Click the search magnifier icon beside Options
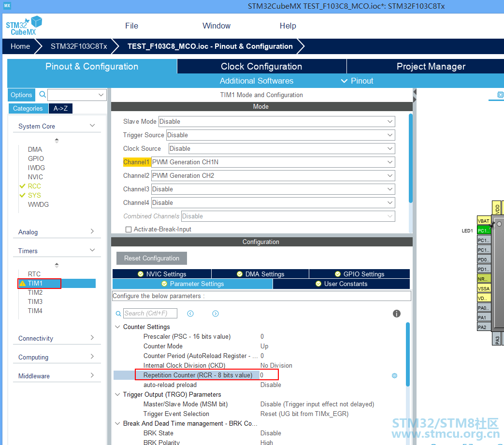This screenshot has height=445, width=504. (x=42, y=95)
